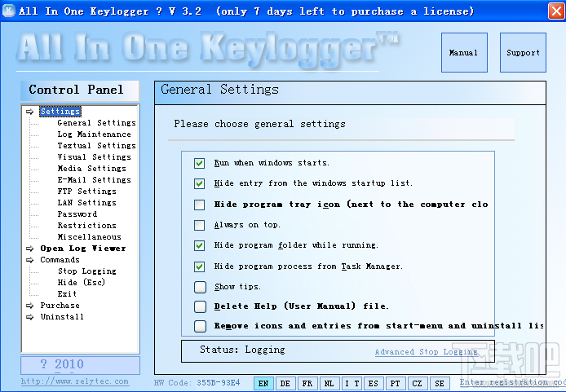Viewport: 566px width, 392px height.
Task: Switch language to CZ
Action: [417, 383]
